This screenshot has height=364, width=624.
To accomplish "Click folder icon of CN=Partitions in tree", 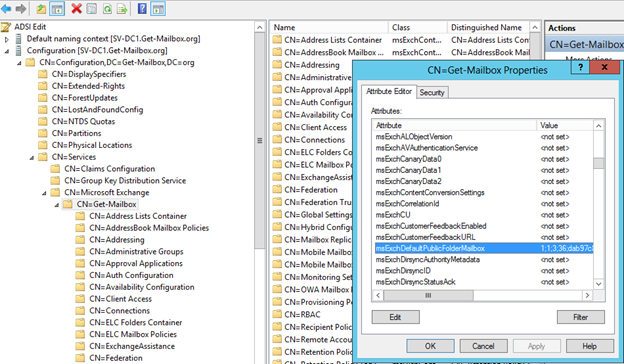I will (43, 133).
